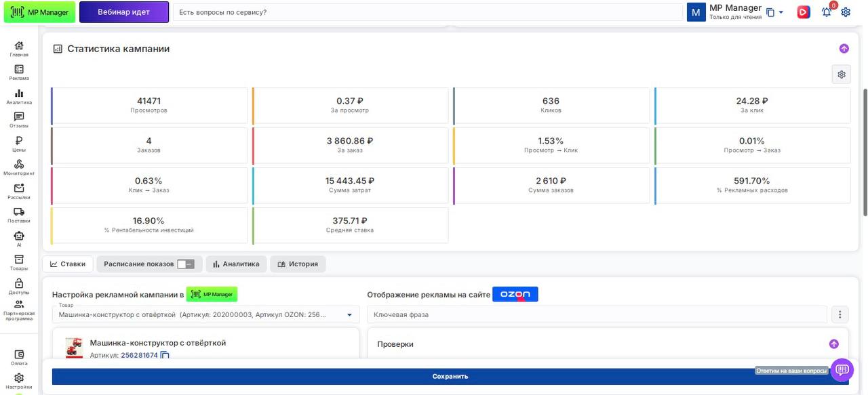Screen dimensions: 868x395
Task: Open Главная from the sidebar
Action: click(19, 48)
